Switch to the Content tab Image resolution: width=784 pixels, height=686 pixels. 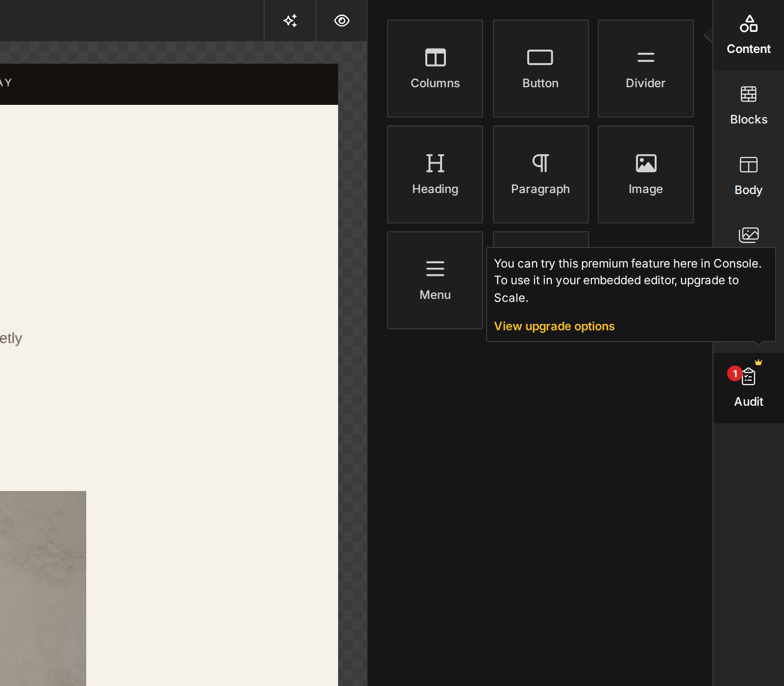pyautogui.click(x=749, y=35)
